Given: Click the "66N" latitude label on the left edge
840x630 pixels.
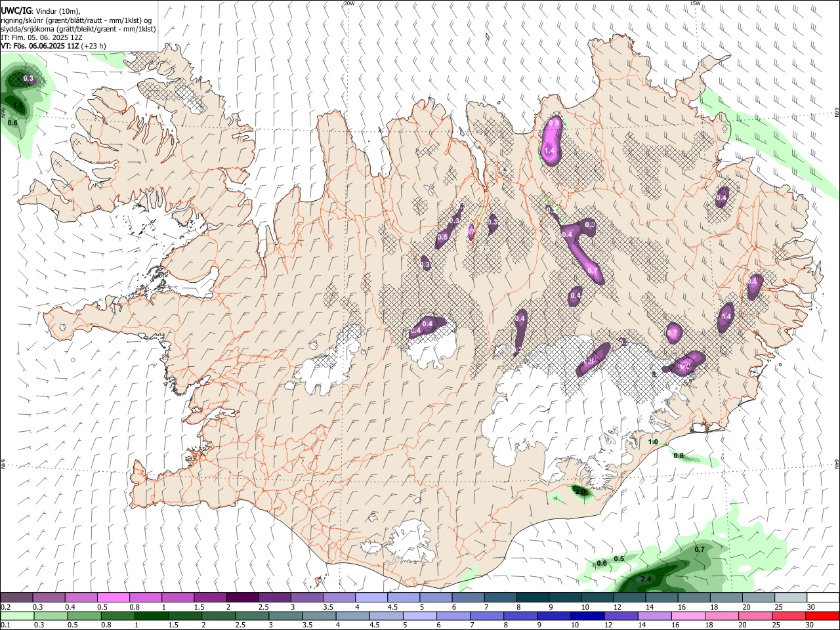Looking at the screenshot, I should click(x=3, y=114).
